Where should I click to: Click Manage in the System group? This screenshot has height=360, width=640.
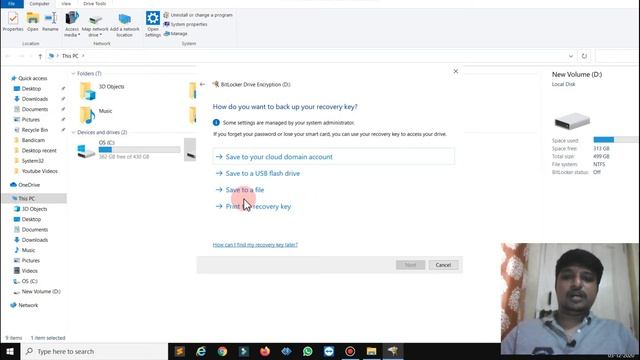click(176, 34)
